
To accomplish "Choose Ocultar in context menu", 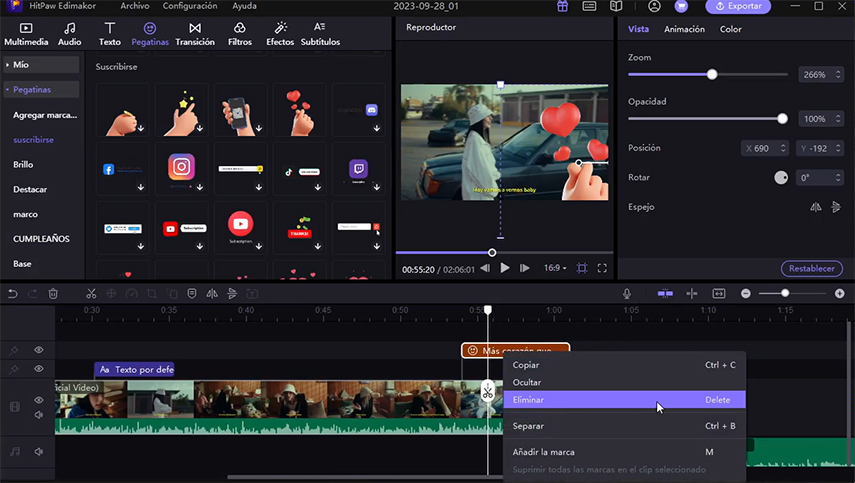I will pos(624,382).
